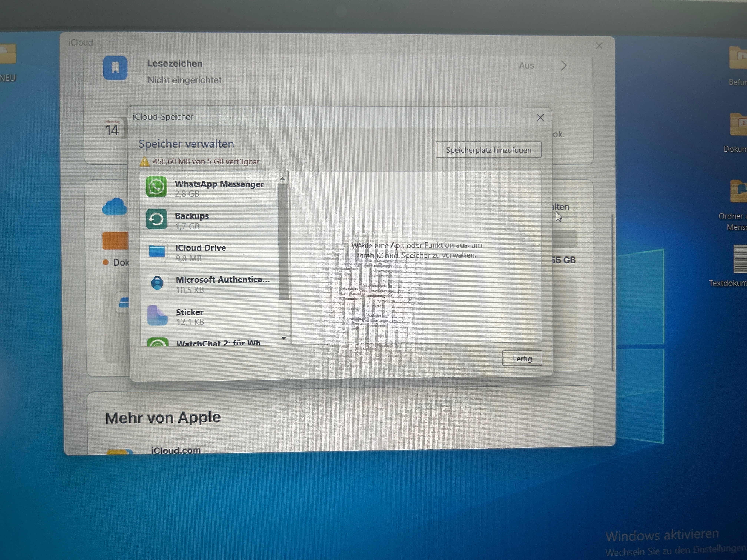Image resolution: width=747 pixels, height=560 pixels.
Task: Select the Backups green icon
Action: click(157, 219)
